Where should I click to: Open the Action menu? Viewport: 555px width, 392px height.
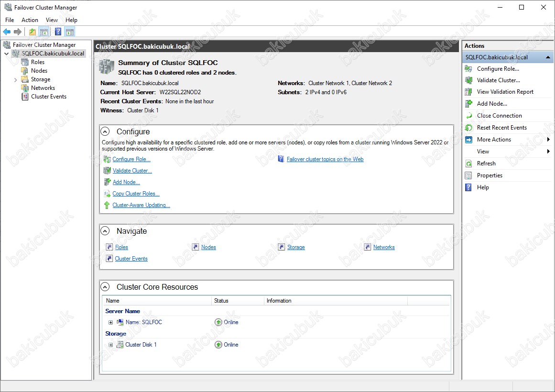(x=30, y=20)
